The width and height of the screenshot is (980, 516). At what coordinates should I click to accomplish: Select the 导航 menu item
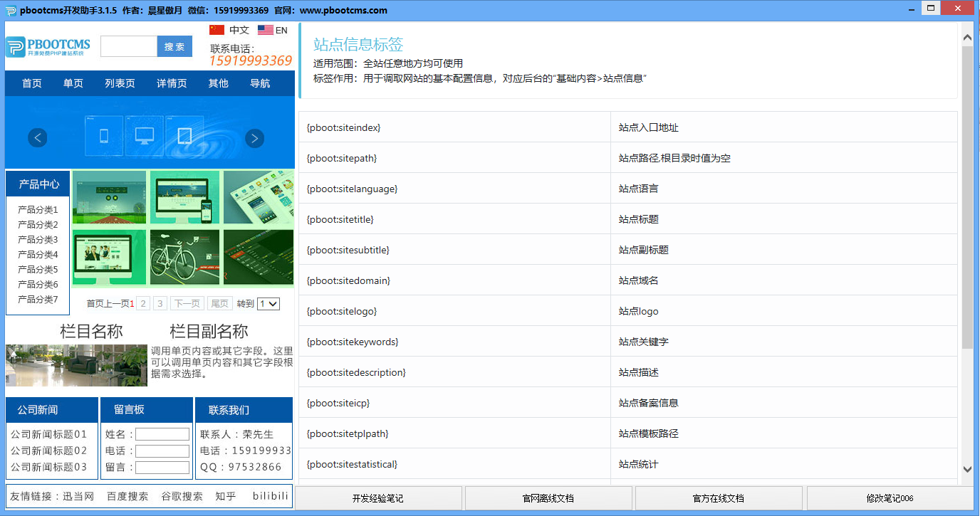pos(260,83)
